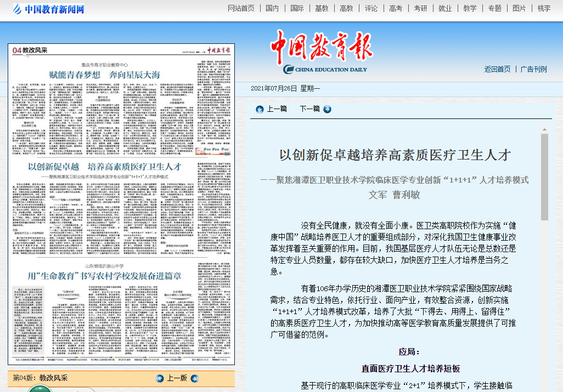Click the 返回首页 link

click(497, 69)
